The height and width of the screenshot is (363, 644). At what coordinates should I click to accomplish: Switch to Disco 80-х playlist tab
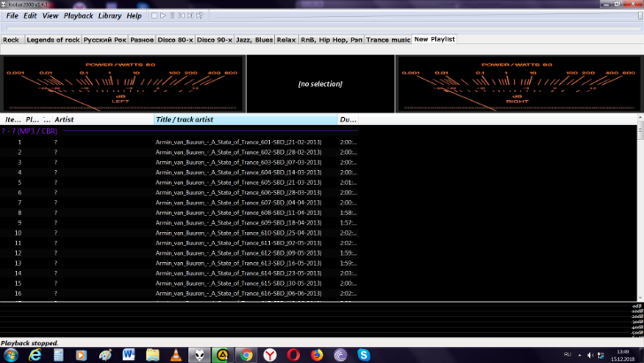[175, 40]
